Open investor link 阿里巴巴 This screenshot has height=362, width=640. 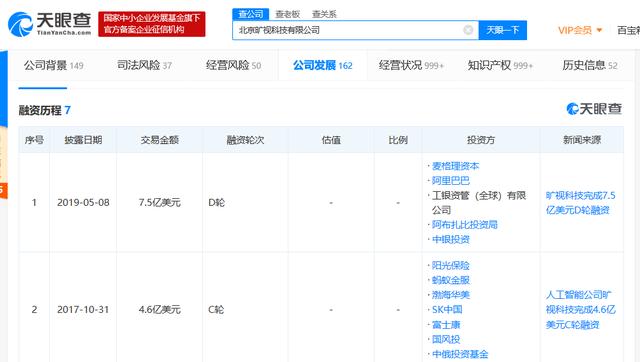[451, 181]
